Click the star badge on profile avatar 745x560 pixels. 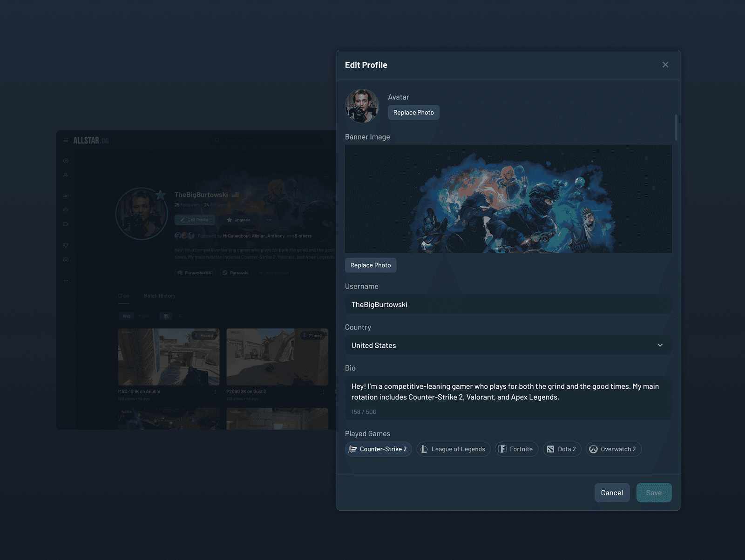[161, 195]
